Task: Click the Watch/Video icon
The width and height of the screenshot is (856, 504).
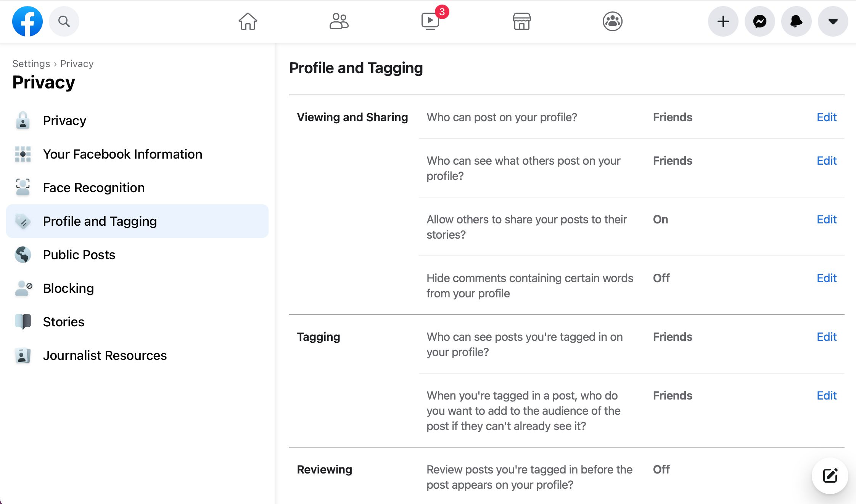Action: click(430, 22)
